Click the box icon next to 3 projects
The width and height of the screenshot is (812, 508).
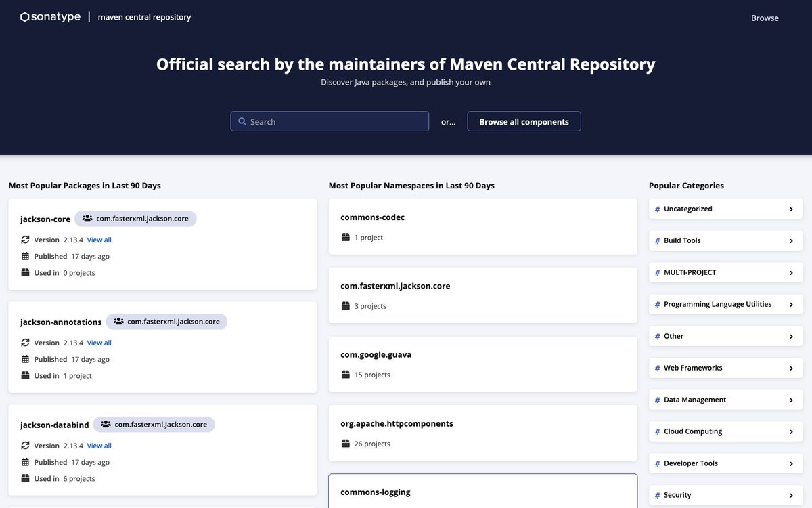(x=345, y=306)
